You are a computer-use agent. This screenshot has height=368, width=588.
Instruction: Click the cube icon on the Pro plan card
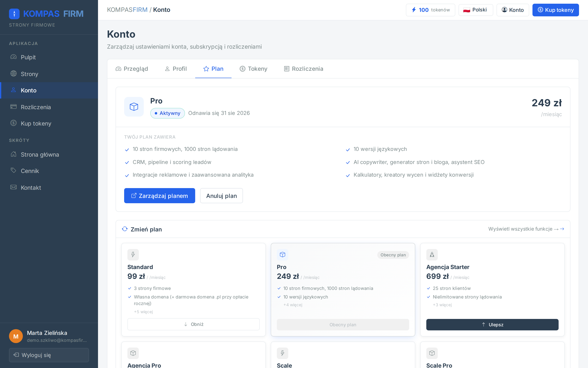tap(283, 255)
